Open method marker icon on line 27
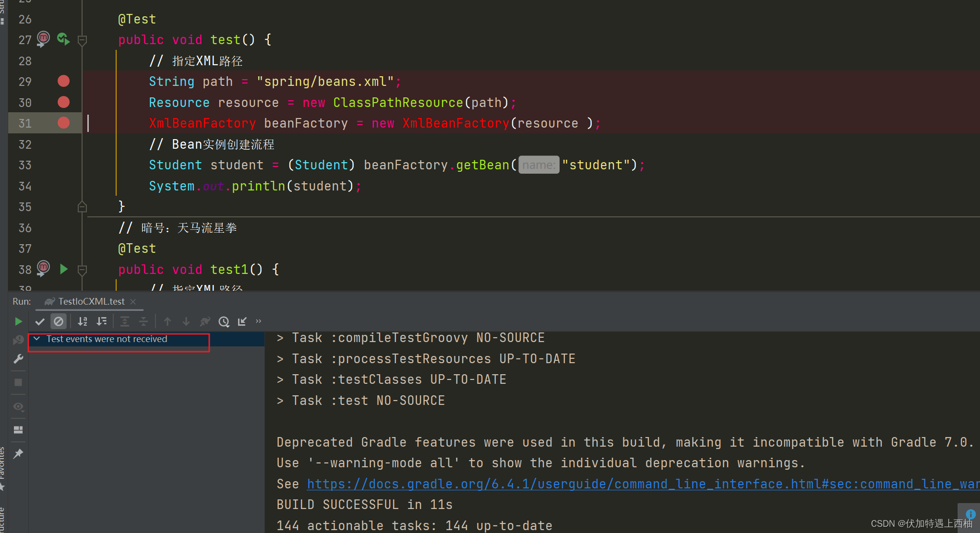 coord(43,39)
